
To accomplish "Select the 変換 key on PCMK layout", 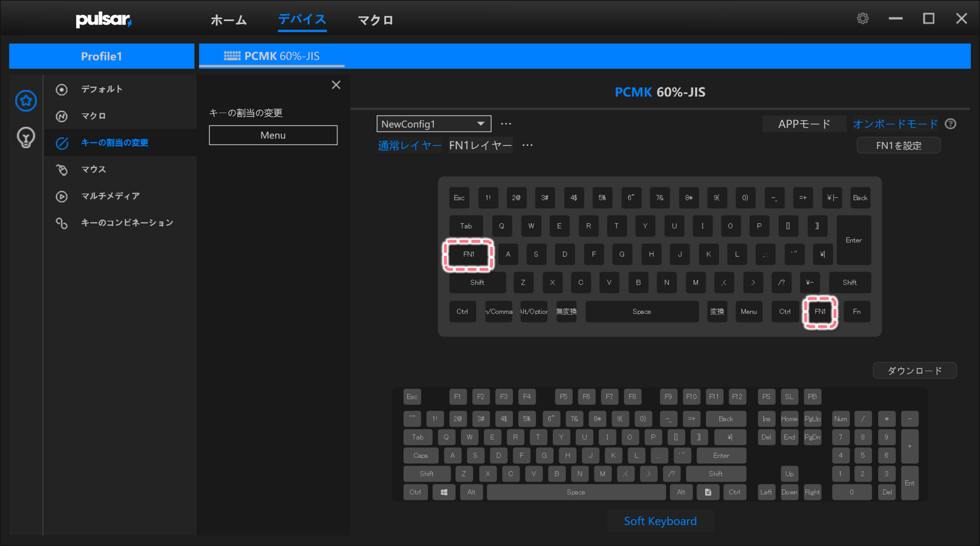I will pos(717,312).
